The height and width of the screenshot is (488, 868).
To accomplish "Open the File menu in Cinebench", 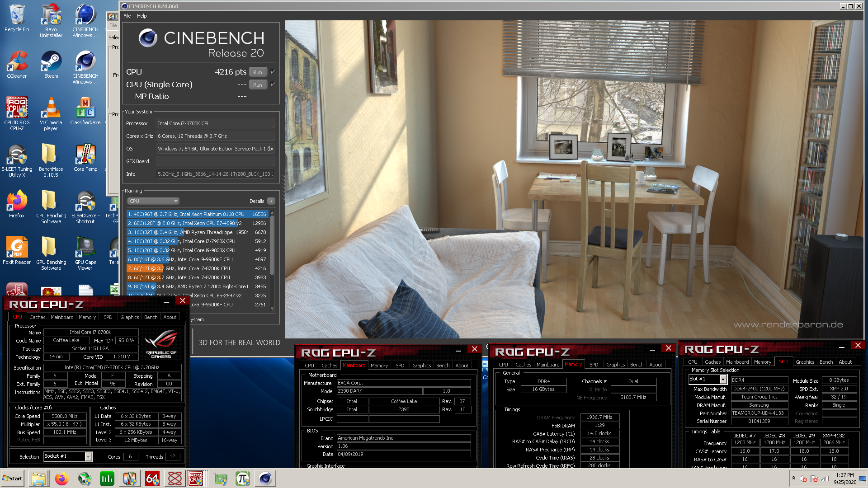I will (x=127, y=16).
